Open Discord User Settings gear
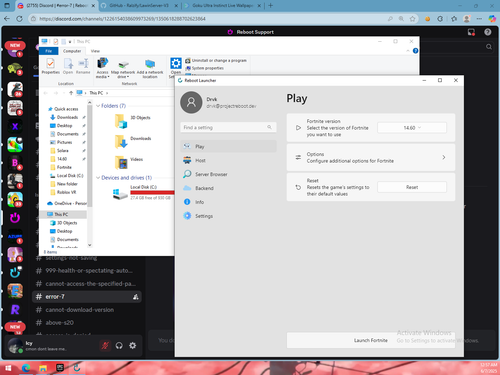This screenshot has height=375, width=500. click(x=133, y=346)
